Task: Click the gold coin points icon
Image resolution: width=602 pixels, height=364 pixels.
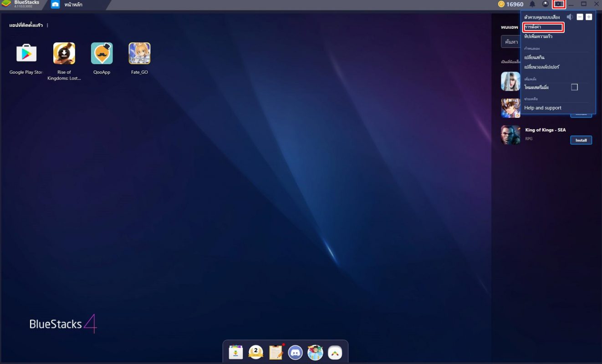Action: click(501, 4)
